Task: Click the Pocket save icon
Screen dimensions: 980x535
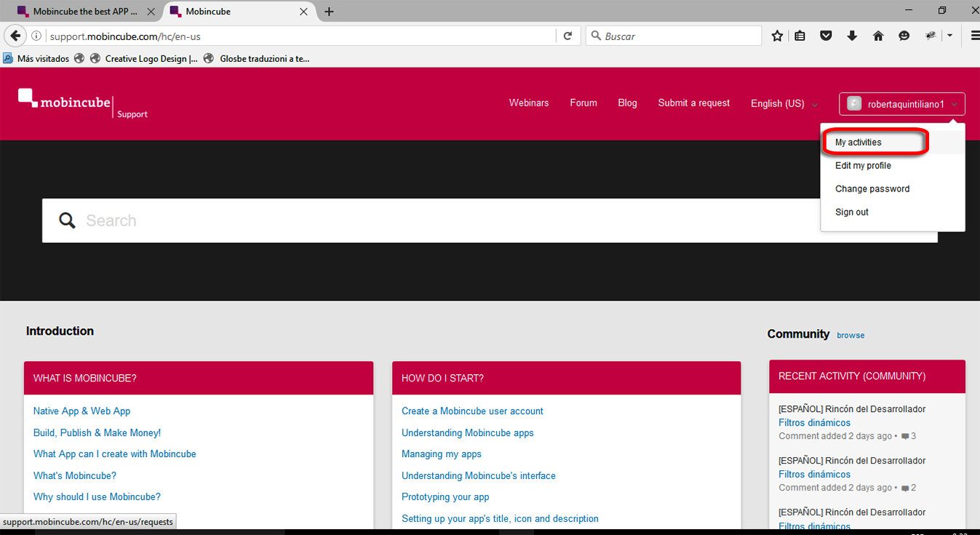Action: 826,36
